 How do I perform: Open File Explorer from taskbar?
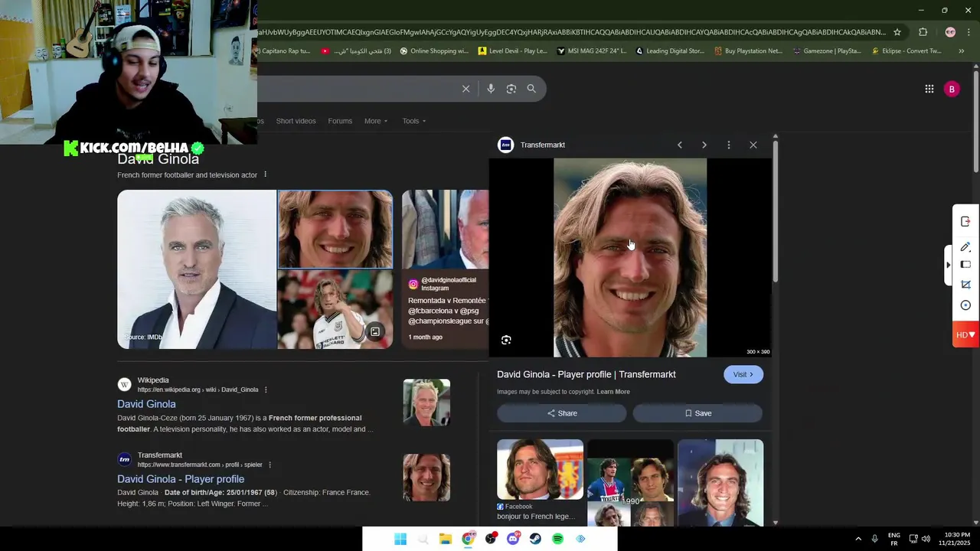[x=446, y=539]
